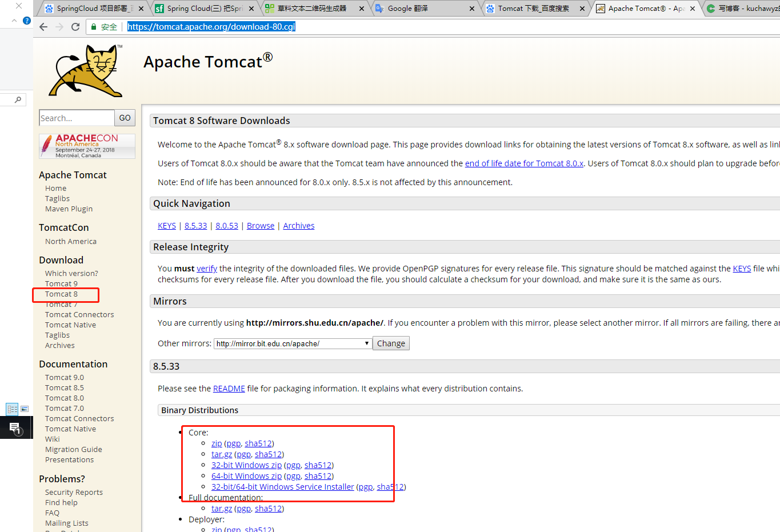
Task: Open Find help link
Action: [61, 503]
